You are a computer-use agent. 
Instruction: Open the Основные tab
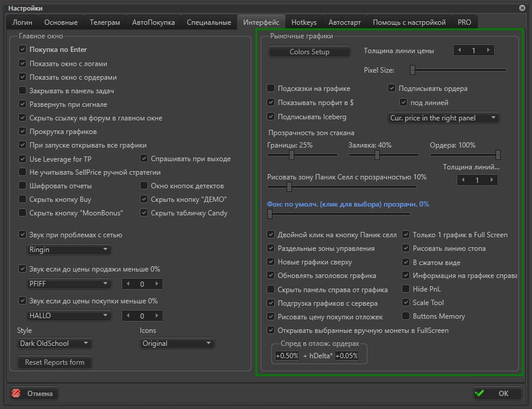(61, 22)
